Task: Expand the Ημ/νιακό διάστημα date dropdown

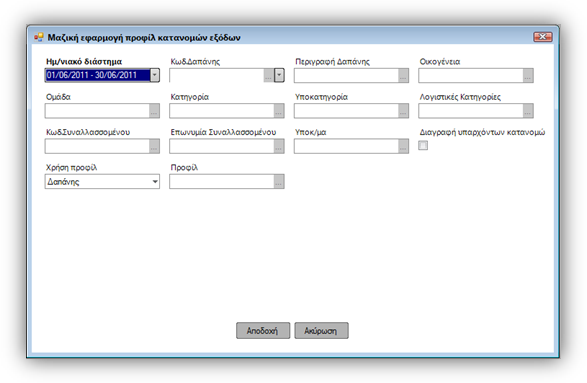Action: [155, 75]
